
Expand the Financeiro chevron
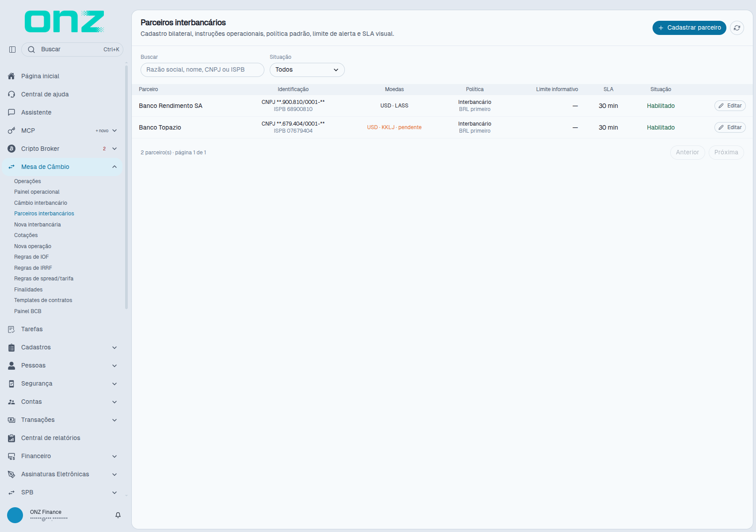tap(115, 456)
